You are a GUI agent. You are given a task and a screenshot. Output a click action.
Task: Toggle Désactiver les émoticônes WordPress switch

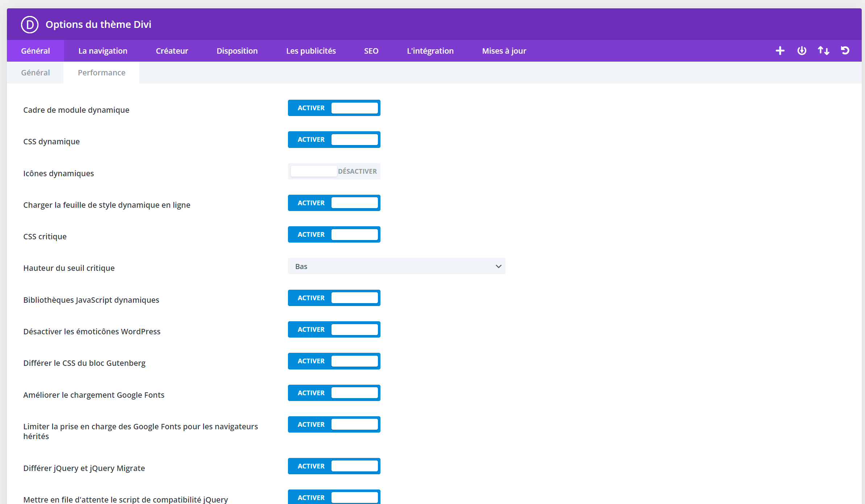click(334, 330)
